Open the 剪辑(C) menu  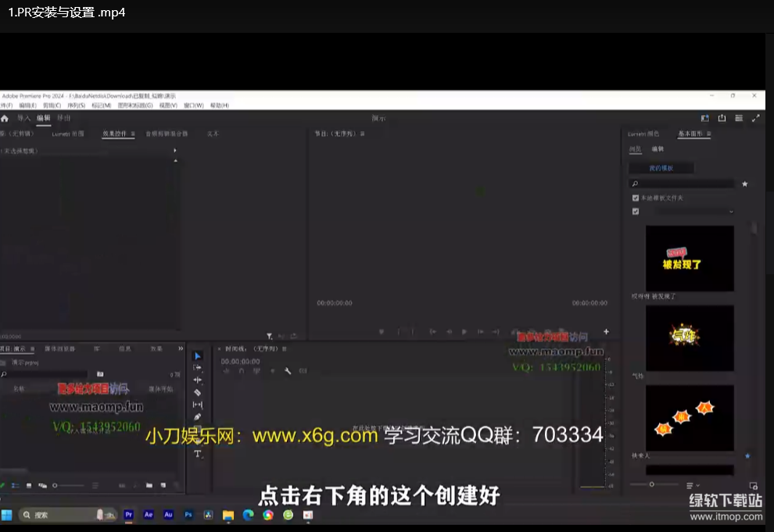[x=52, y=105]
